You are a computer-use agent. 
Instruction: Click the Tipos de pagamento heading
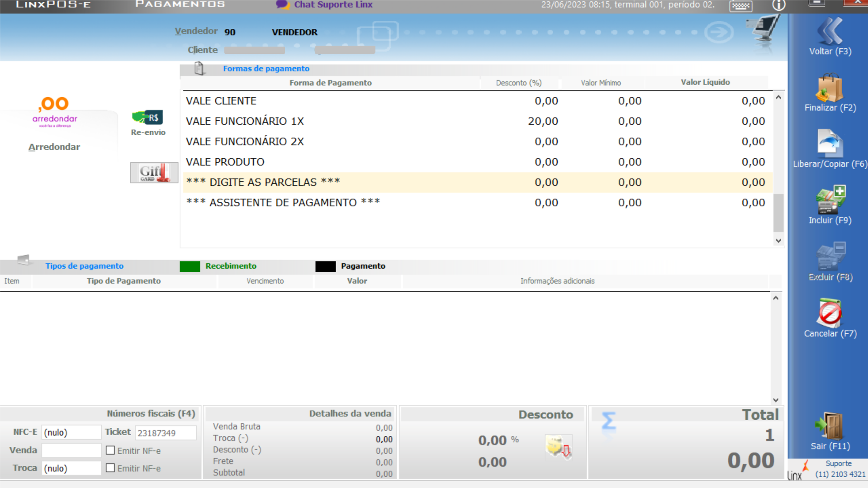84,266
